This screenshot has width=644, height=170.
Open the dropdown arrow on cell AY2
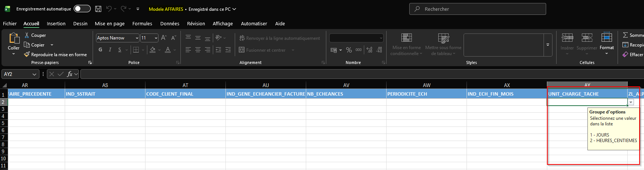(x=631, y=102)
